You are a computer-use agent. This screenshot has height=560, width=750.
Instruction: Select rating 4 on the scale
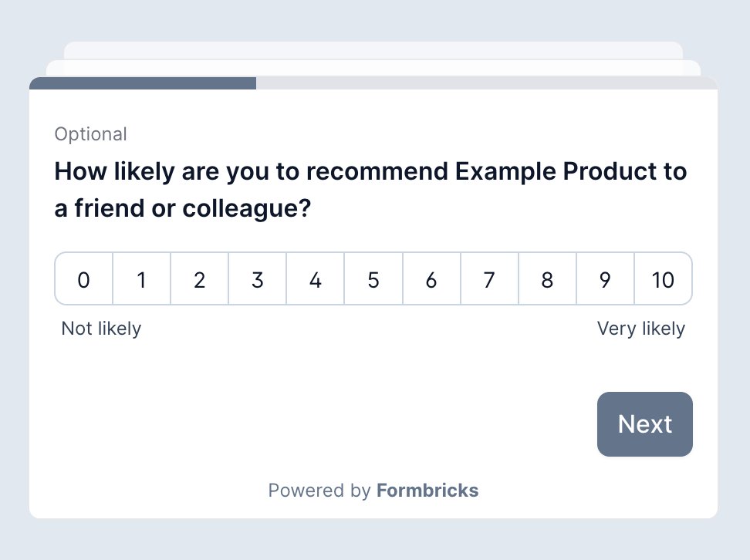point(315,279)
